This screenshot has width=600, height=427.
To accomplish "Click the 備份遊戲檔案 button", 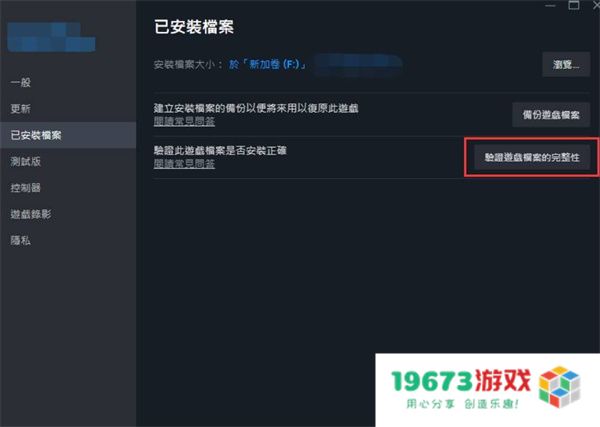I will [551, 114].
